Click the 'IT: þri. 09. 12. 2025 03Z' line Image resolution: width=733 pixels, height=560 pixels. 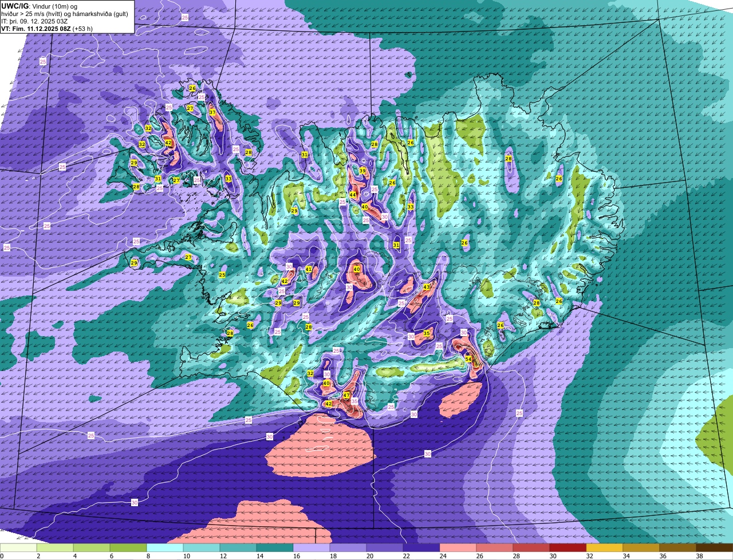[x=35, y=21]
